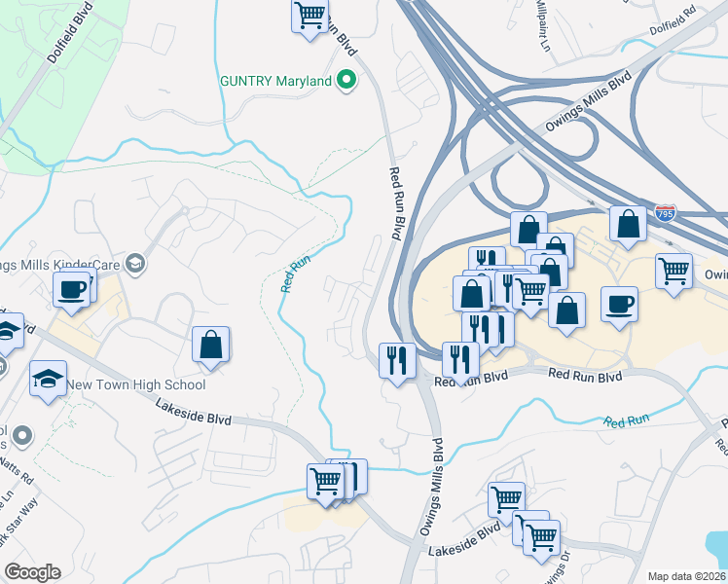The width and height of the screenshot is (728, 584).
Task: Click the partly cut-off graduation cap marker at the left edge
Action: (9, 333)
